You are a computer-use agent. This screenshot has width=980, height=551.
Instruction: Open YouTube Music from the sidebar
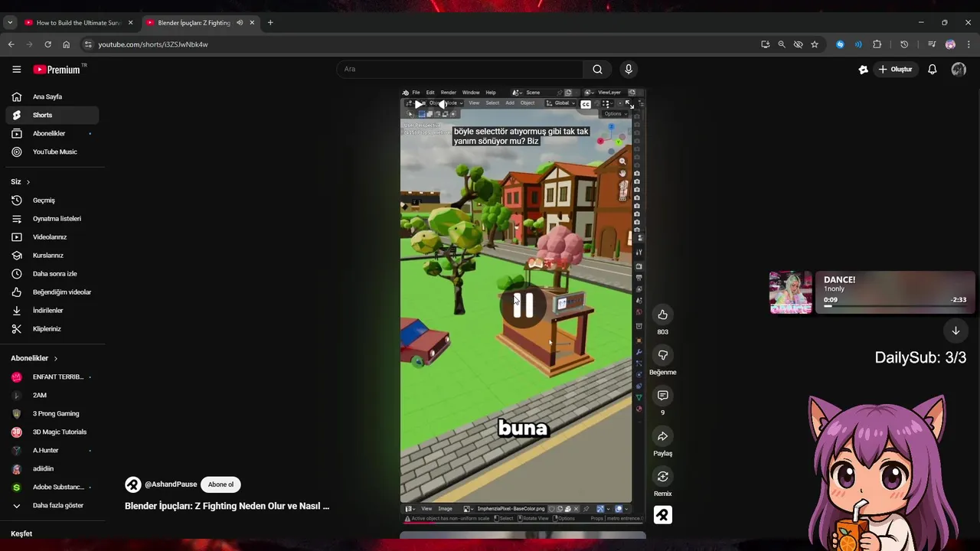[52, 152]
